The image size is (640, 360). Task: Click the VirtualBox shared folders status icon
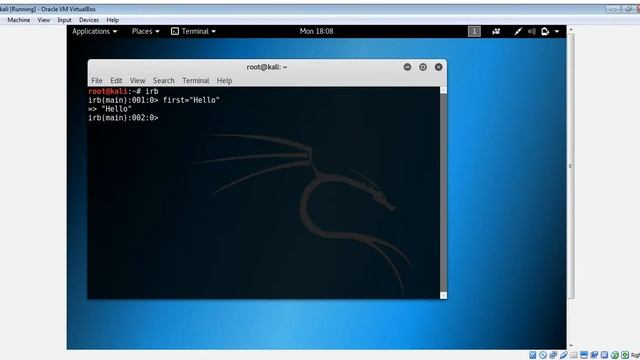pos(573,355)
